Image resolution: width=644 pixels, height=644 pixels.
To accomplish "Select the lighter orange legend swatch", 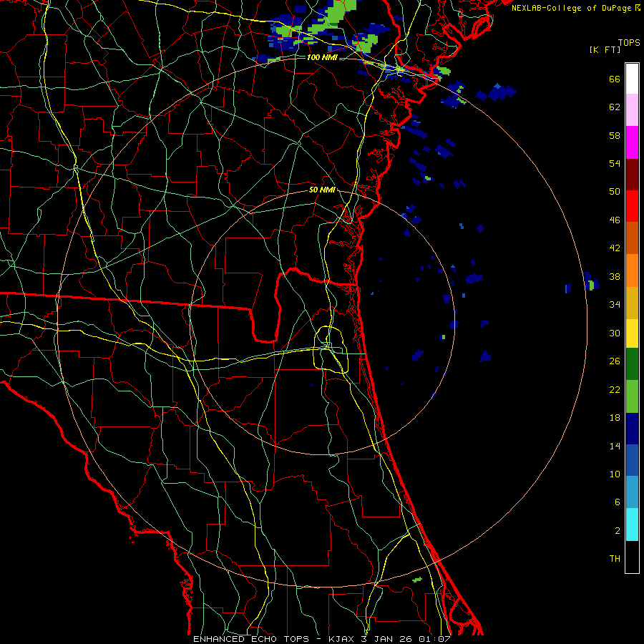I will tap(632, 270).
